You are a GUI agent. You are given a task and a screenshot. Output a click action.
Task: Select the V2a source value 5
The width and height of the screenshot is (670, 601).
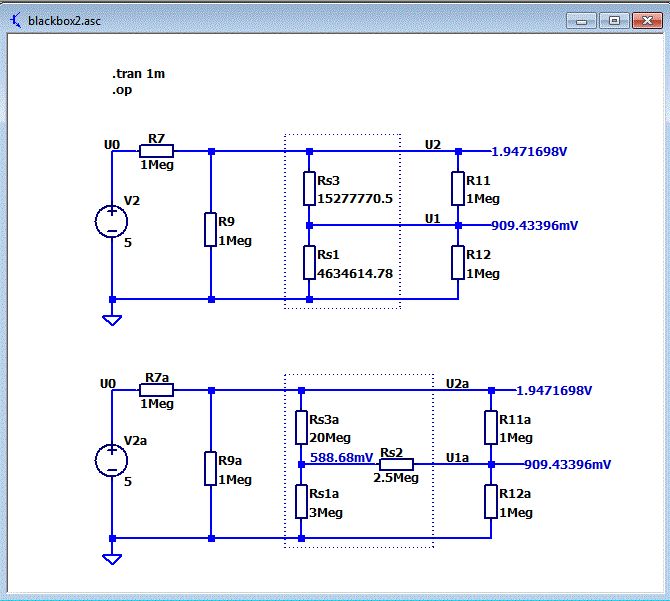point(128,482)
